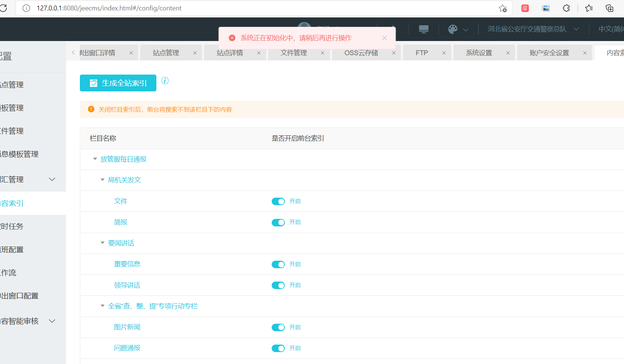Close the 系统设置 tab

pyautogui.click(x=508, y=53)
